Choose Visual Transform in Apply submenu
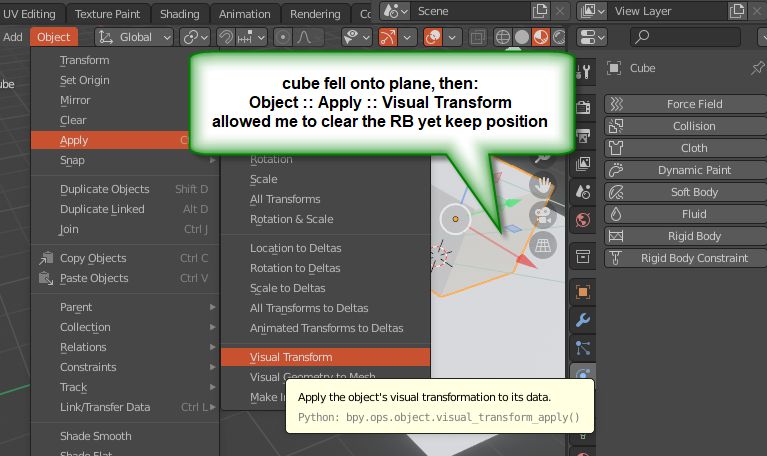This screenshot has width=767, height=456. click(326, 357)
